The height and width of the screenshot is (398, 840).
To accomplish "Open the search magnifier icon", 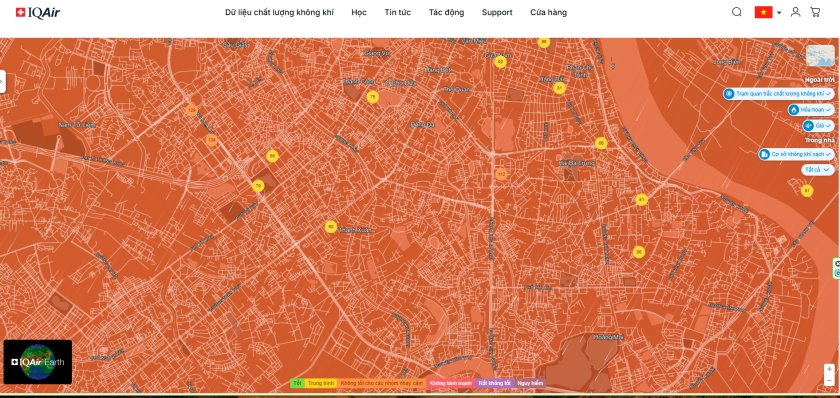I will click(737, 12).
